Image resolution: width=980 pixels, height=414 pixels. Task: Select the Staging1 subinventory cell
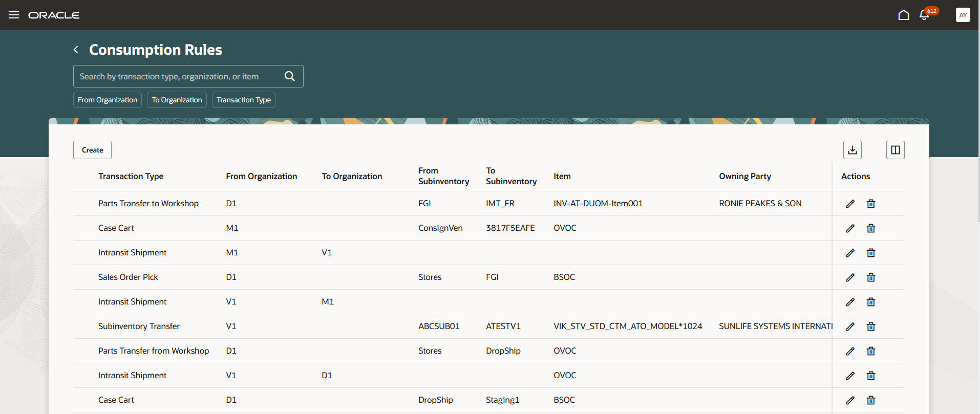tap(502, 400)
